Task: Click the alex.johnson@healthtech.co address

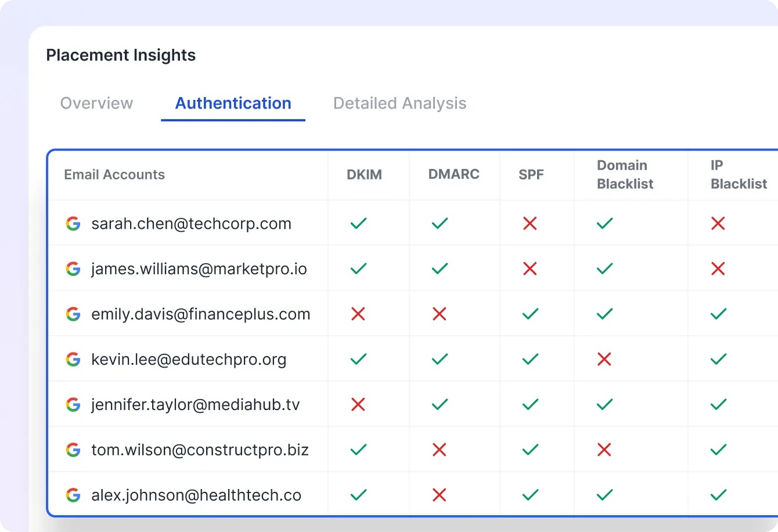Action: [x=196, y=495]
